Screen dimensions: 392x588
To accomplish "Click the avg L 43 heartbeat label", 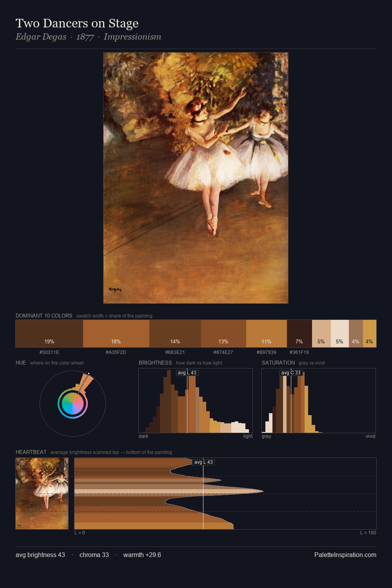I will click(203, 462).
